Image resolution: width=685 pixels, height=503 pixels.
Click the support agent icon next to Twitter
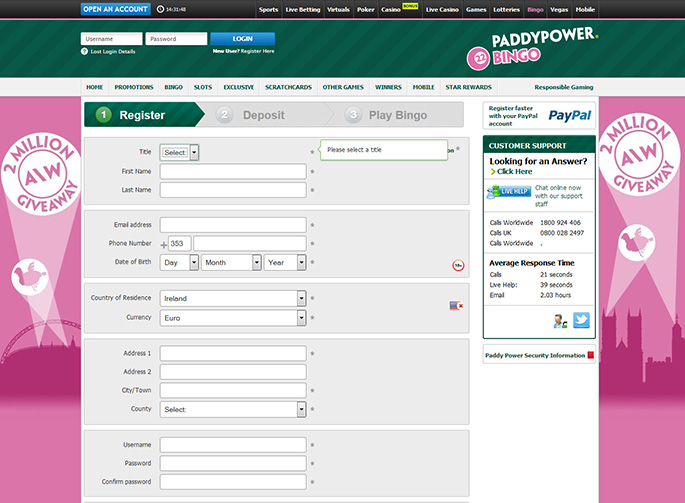pyautogui.click(x=560, y=321)
